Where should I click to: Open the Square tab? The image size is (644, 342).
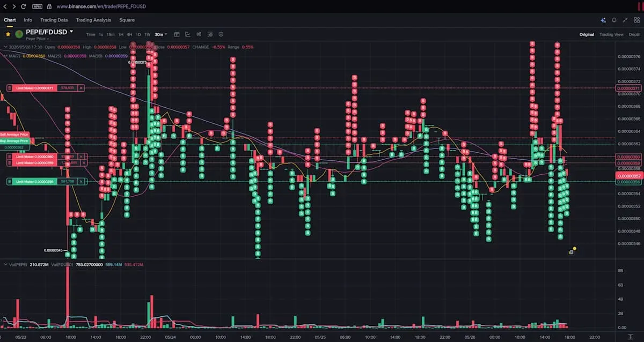point(127,20)
